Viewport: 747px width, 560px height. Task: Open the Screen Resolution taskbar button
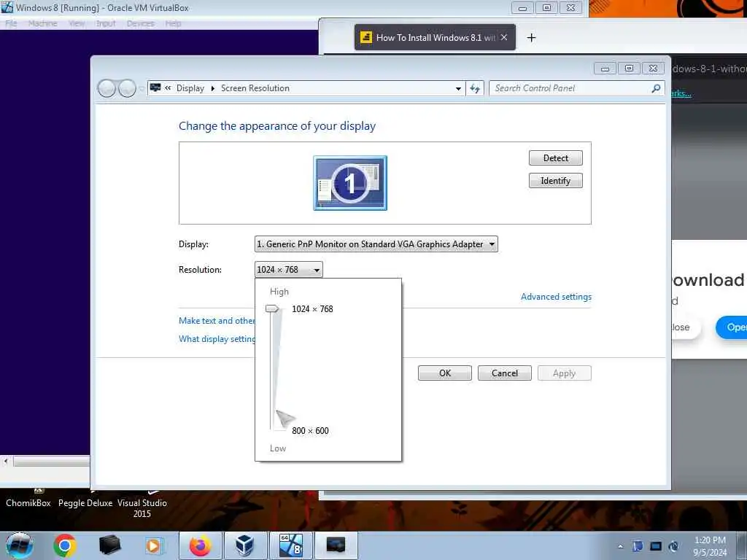point(336,545)
